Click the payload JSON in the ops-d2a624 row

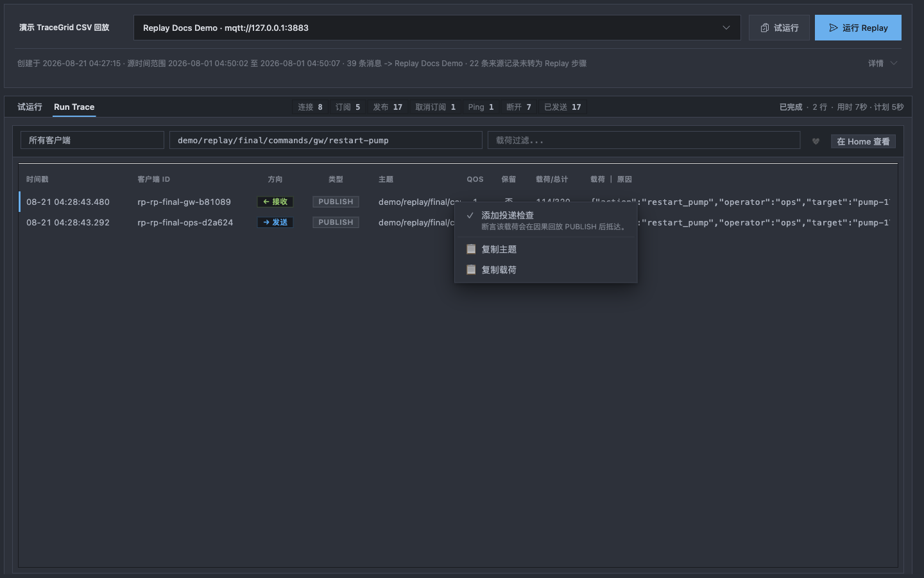point(764,222)
